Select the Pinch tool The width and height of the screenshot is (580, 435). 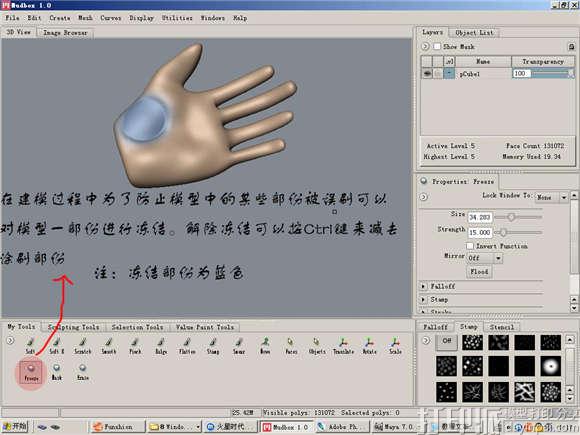pyautogui.click(x=135, y=345)
